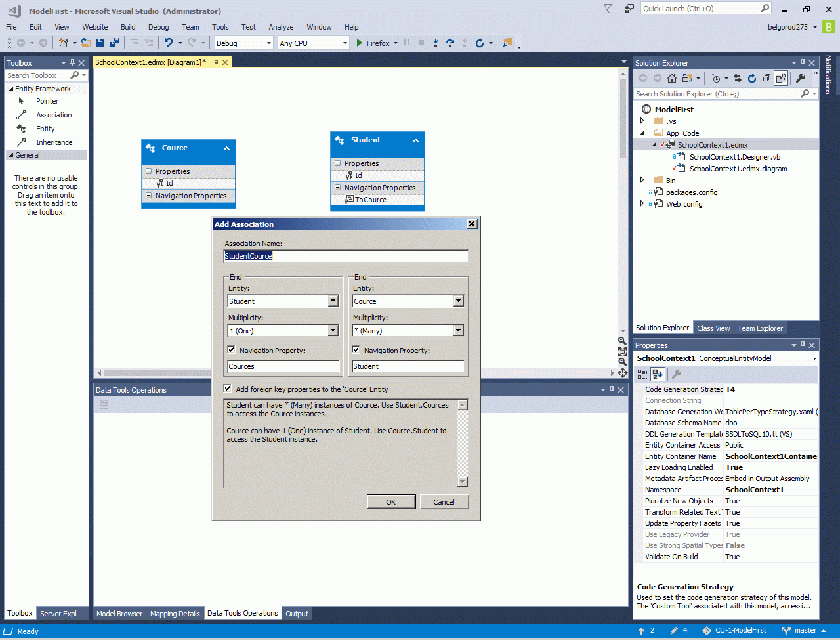This screenshot has height=640, width=840.
Task: Click the CU-1-ModelFirst repository status item
Action: [734, 631]
